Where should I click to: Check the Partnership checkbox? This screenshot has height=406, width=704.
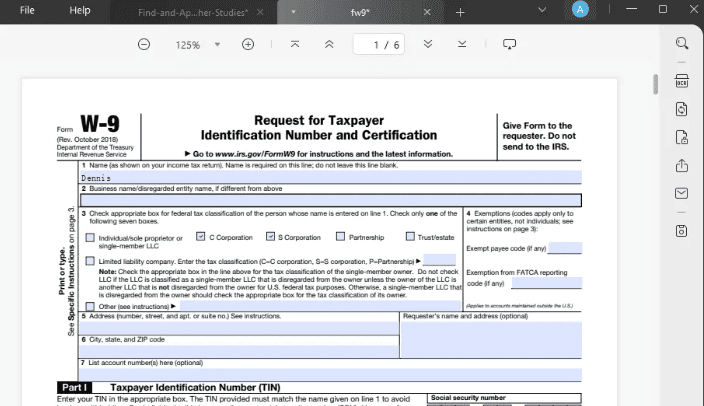(341, 236)
